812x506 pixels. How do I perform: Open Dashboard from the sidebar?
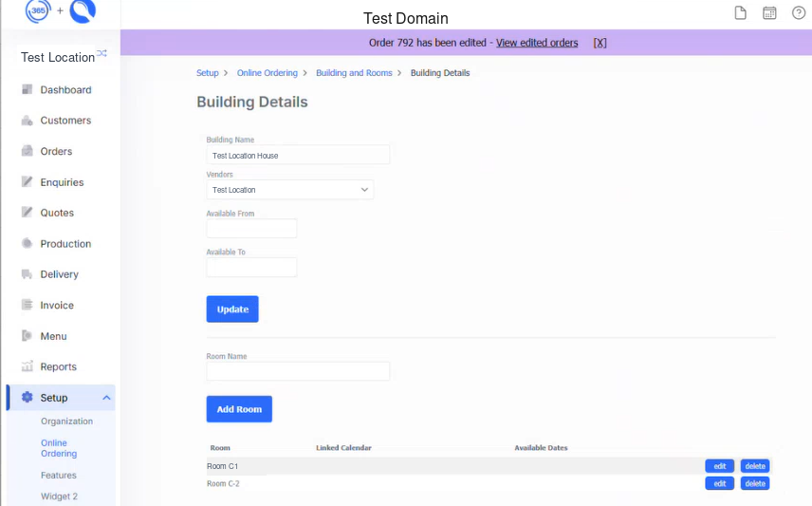click(65, 89)
